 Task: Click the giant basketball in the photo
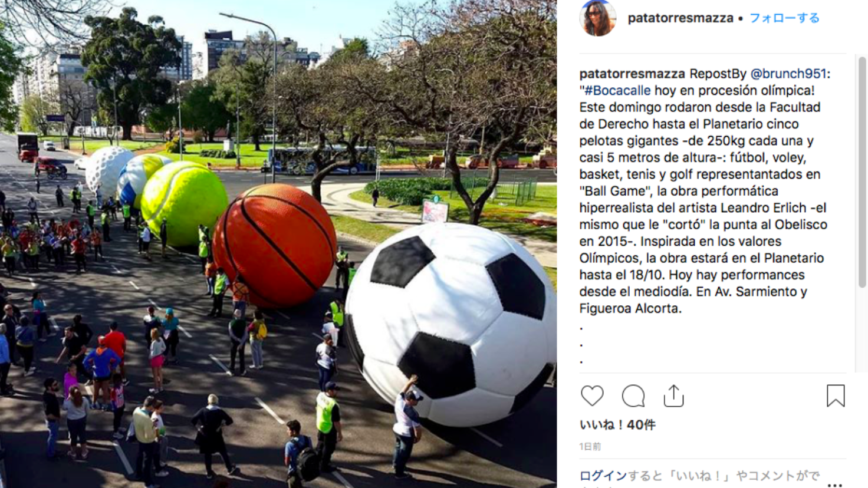click(x=275, y=245)
